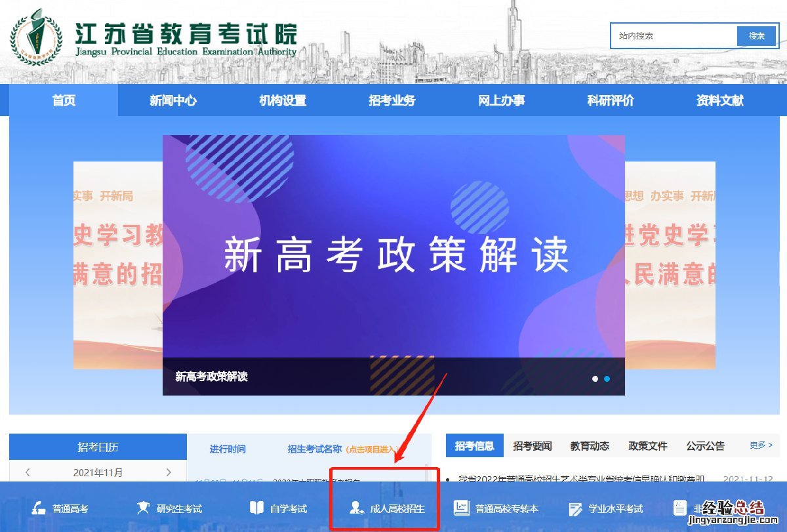Open the 2022年普通高校招生艺术类 news item
The height and width of the screenshot is (532, 787).
(x=582, y=480)
